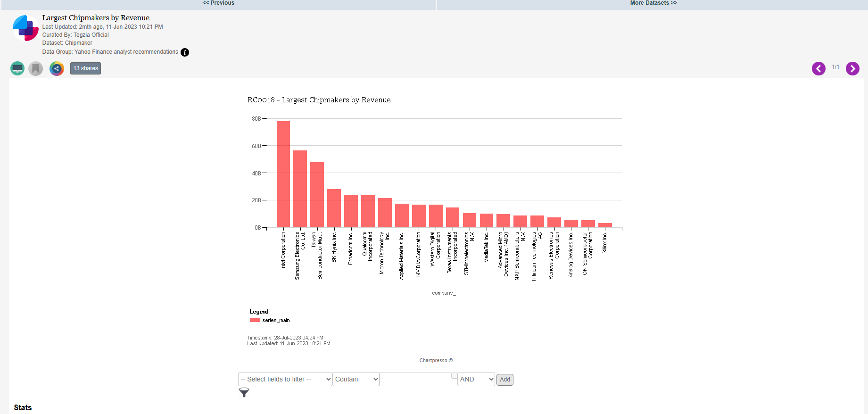868x414 pixels.
Task: Click the Timestamp 28-Jul-2023 text
Action: click(x=285, y=338)
